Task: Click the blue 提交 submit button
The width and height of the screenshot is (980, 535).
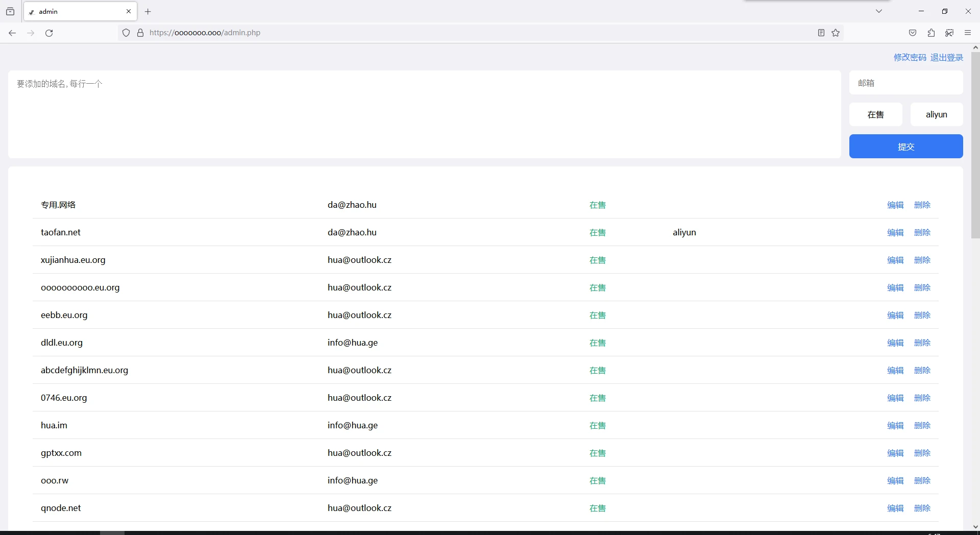Action: tap(905, 147)
